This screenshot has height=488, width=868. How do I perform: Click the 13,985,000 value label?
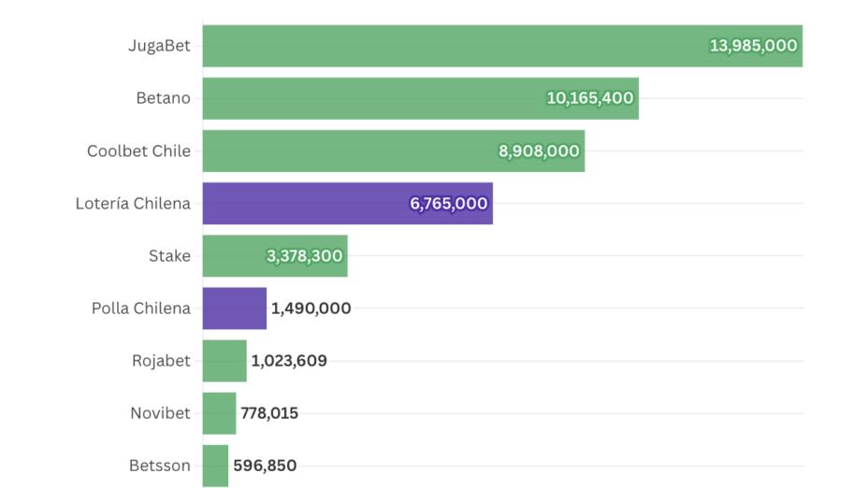pyautogui.click(x=753, y=46)
